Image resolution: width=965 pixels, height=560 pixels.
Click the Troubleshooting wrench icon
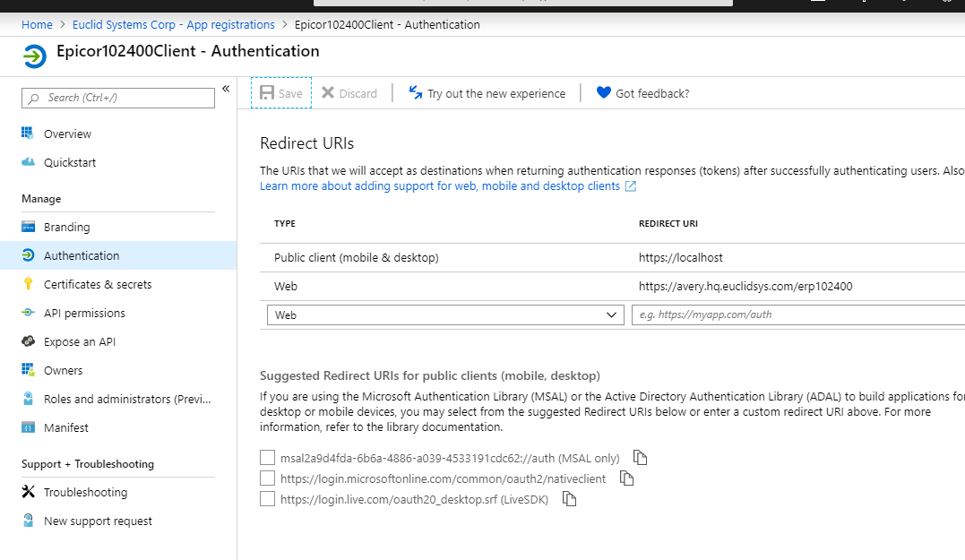[28, 491]
